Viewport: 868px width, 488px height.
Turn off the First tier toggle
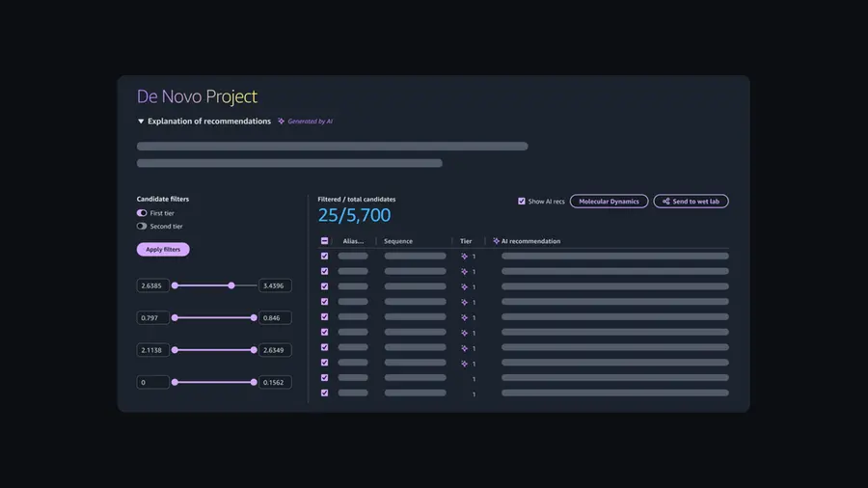click(x=142, y=213)
